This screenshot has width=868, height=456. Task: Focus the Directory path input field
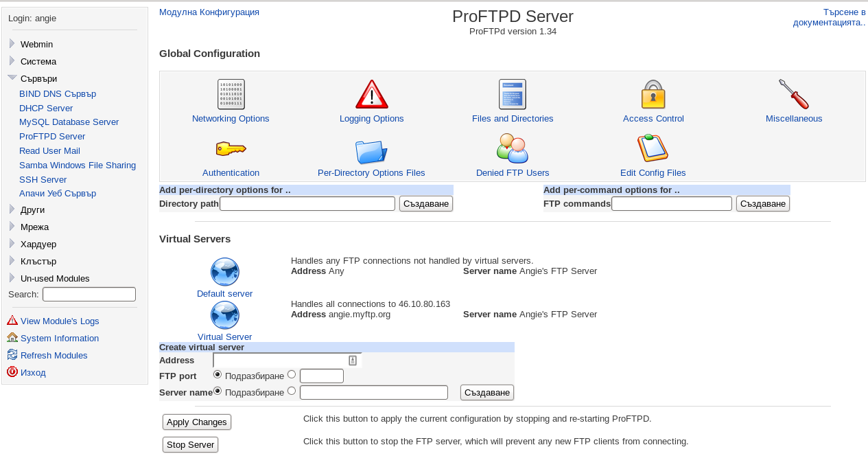click(307, 203)
